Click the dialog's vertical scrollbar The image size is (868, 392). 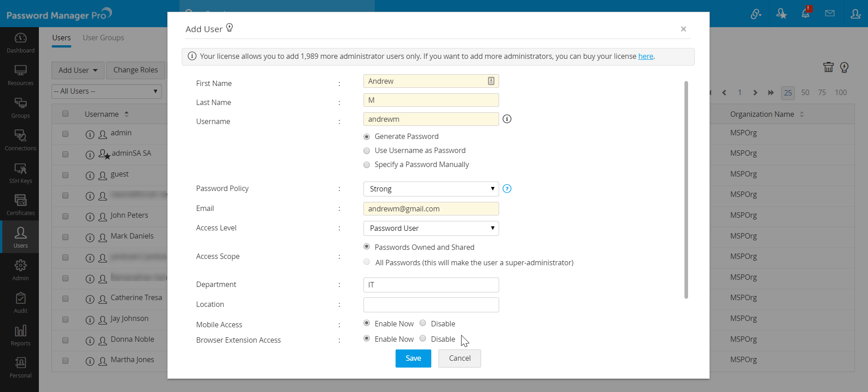(686, 190)
